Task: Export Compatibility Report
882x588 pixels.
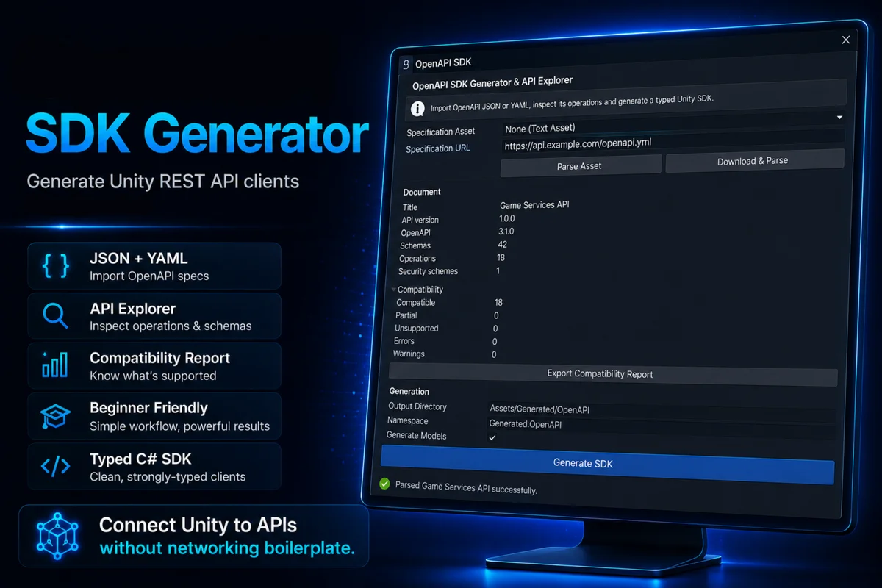Action: coord(612,374)
